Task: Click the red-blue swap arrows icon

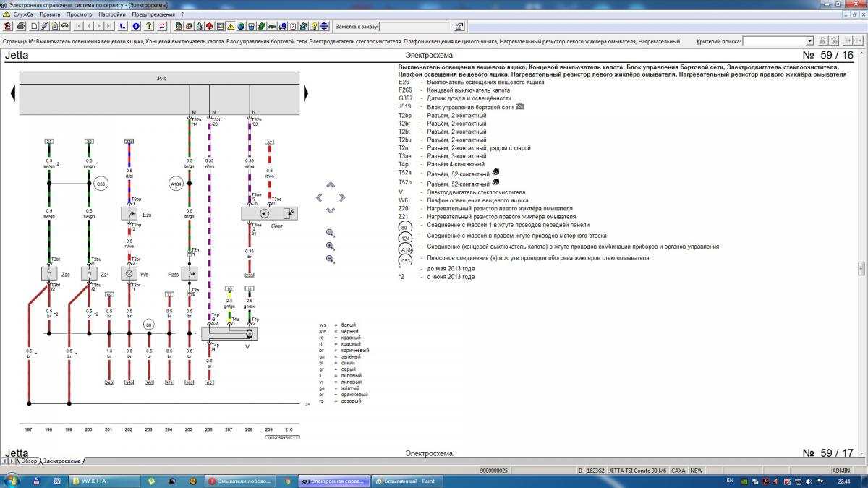Action: click(161, 27)
